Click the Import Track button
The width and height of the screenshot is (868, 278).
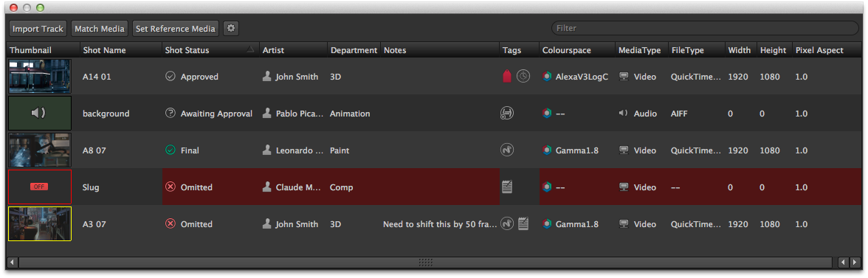[38, 29]
